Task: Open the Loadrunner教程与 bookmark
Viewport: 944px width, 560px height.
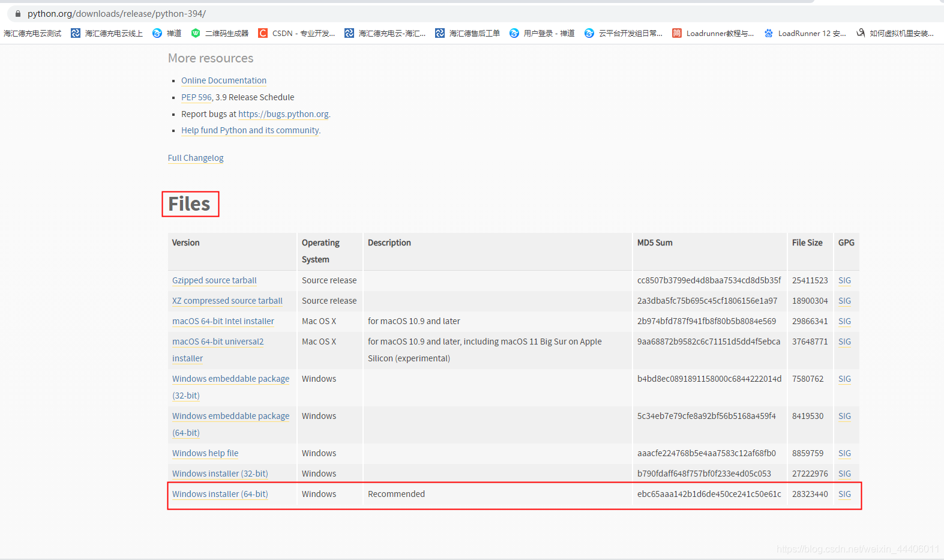Action: [x=713, y=33]
